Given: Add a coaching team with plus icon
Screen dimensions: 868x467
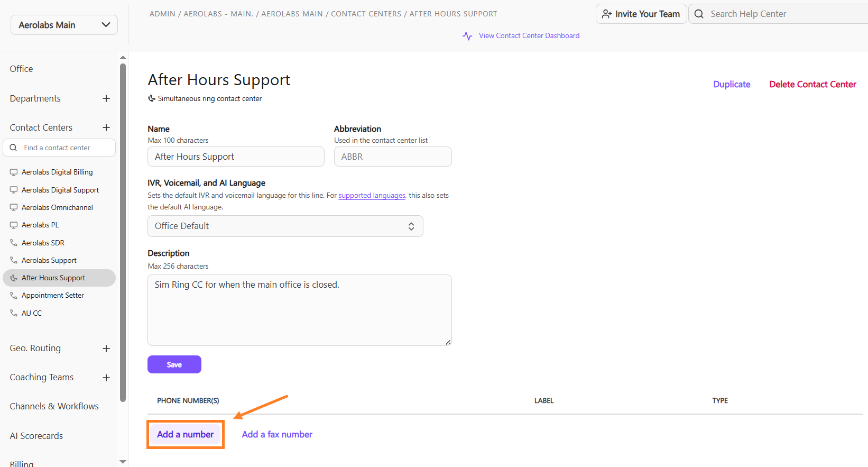Looking at the screenshot, I should point(106,378).
